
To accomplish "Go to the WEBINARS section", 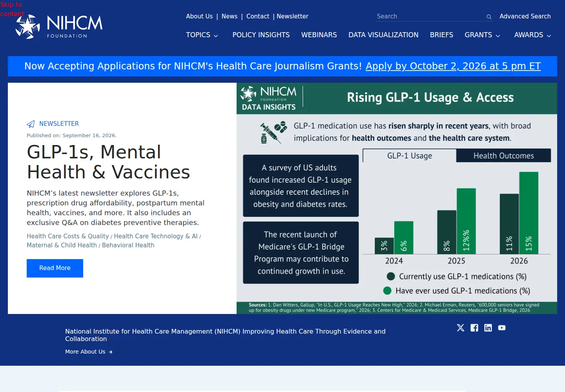I will coord(319,35).
